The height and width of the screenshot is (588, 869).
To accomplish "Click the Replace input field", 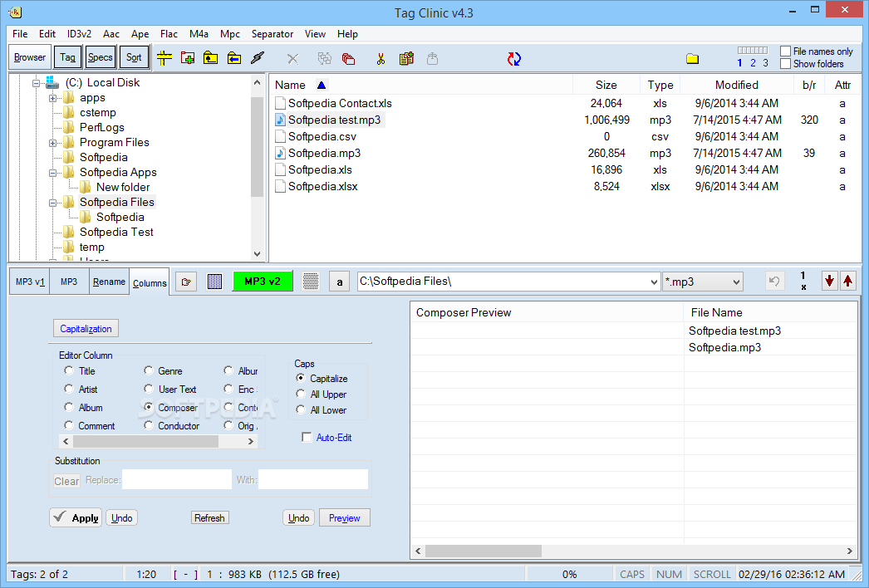I will click(177, 479).
